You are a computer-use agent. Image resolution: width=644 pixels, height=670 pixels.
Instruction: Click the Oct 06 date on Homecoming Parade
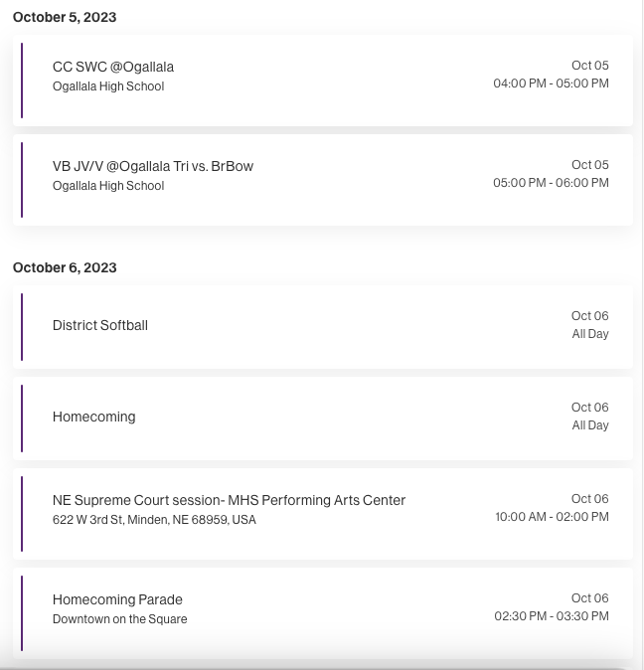(x=589, y=598)
